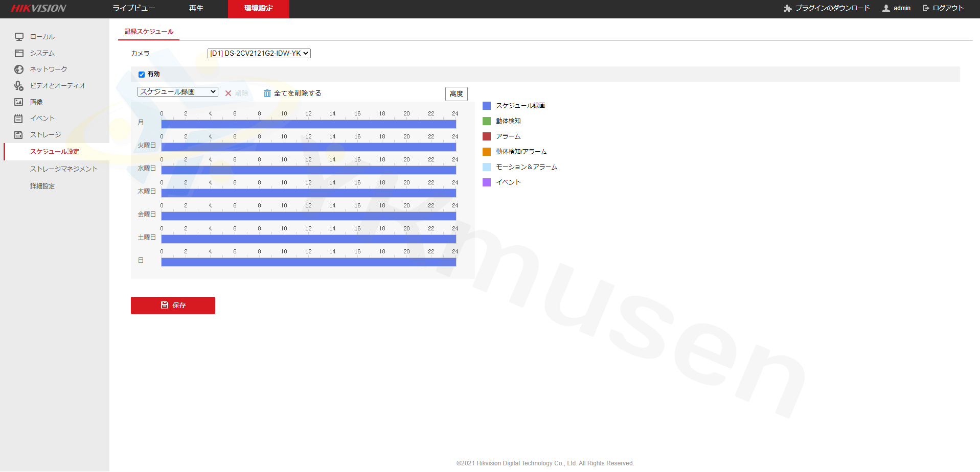Open ストレージマネジメント in the sidebar
980x472 pixels.
(63, 169)
